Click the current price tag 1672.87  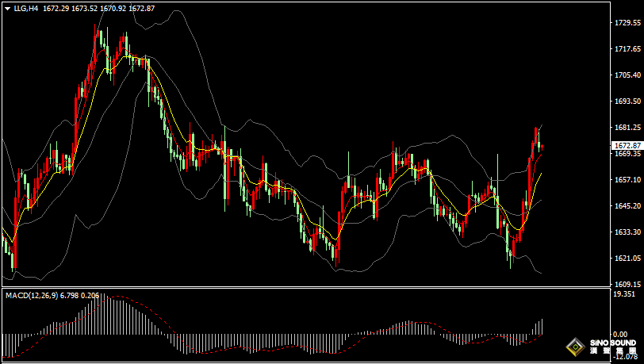[x=627, y=146]
